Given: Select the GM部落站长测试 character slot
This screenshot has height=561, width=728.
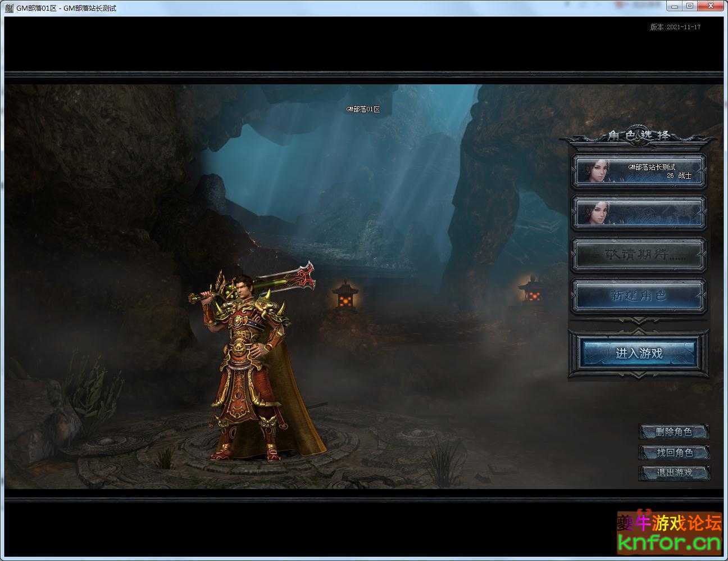Looking at the screenshot, I should [639, 171].
